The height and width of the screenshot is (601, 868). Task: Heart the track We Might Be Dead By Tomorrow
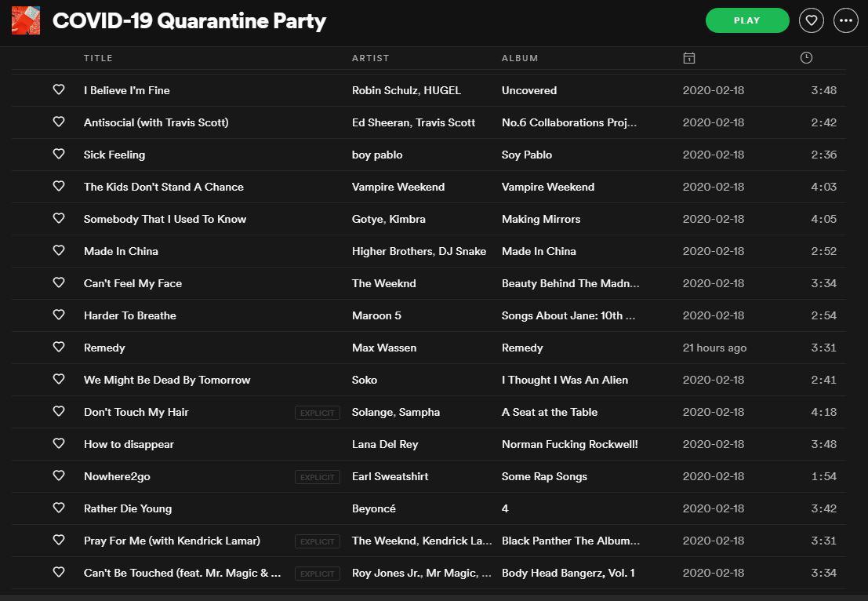click(x=59, y=379)
